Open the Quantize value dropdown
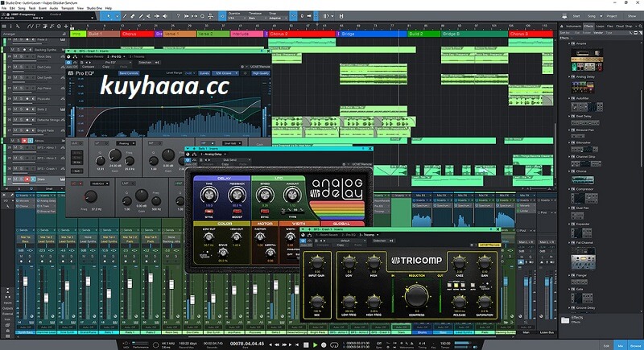This screenshot has width=644, height=350. (236, 18)
